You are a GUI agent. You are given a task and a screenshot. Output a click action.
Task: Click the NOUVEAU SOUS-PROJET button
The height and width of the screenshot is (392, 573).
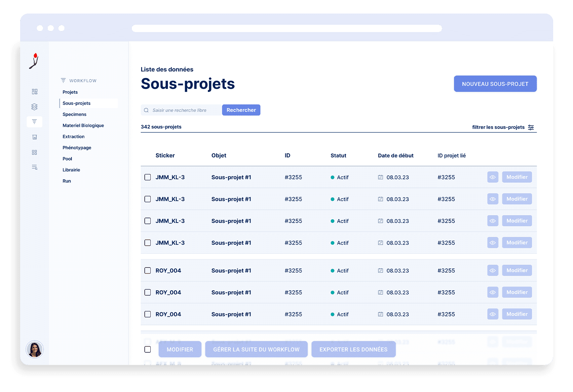point(495,84)
